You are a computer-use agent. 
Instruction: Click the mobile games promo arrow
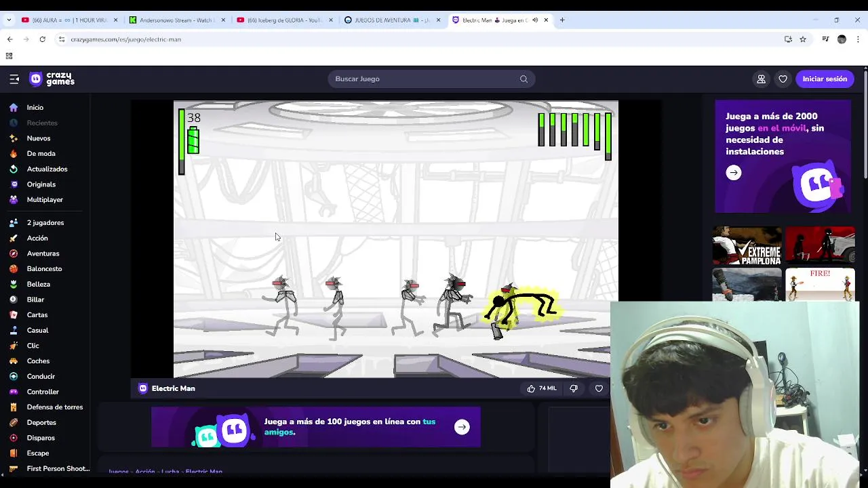click(733, 173)
